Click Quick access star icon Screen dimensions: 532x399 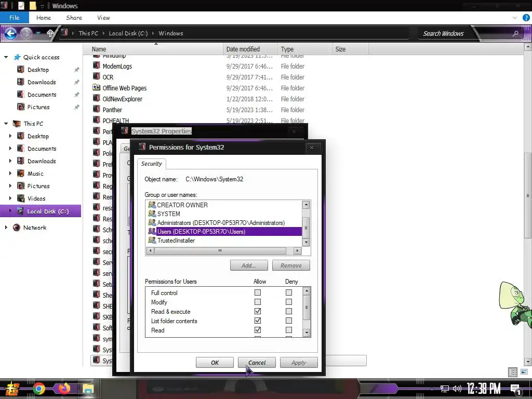[x=17, y=57]
